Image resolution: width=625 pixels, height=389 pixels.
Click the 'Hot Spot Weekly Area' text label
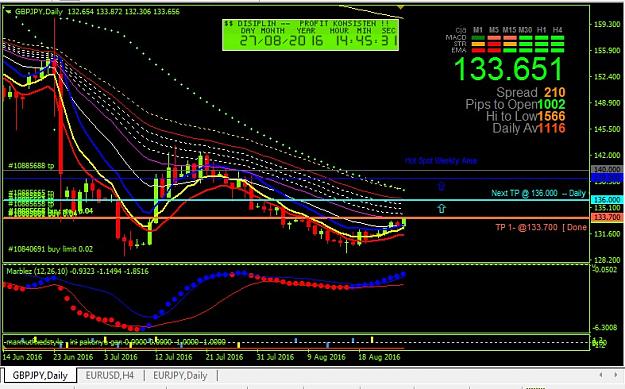441,161
